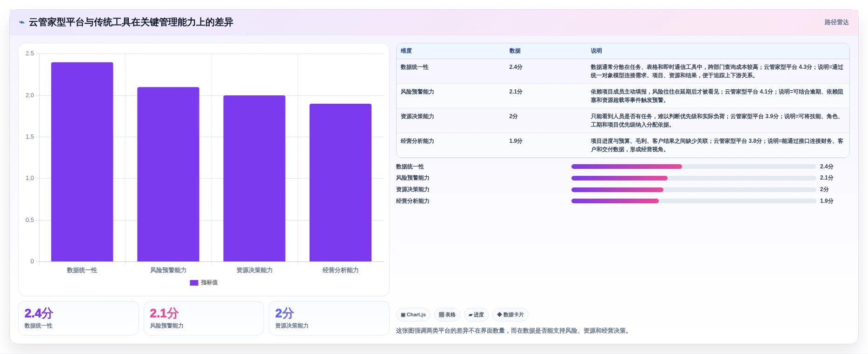Screen dimensions: 868x354
Task: Toggle the 指标值 legend swatch
Action: tap(194, 282)
